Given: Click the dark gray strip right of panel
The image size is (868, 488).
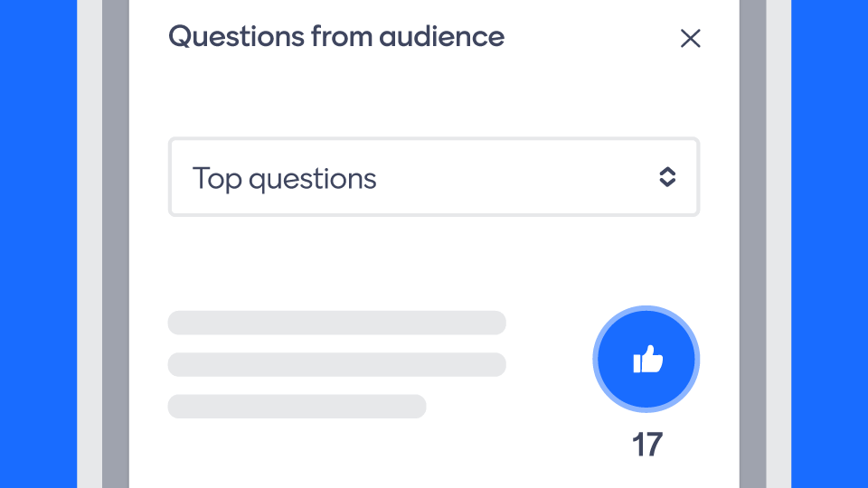Looking at the screenshot, I should 752,244.
